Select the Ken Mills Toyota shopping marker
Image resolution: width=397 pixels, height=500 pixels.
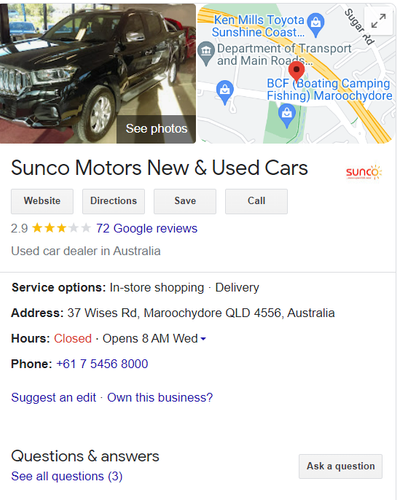pos(315,25)
